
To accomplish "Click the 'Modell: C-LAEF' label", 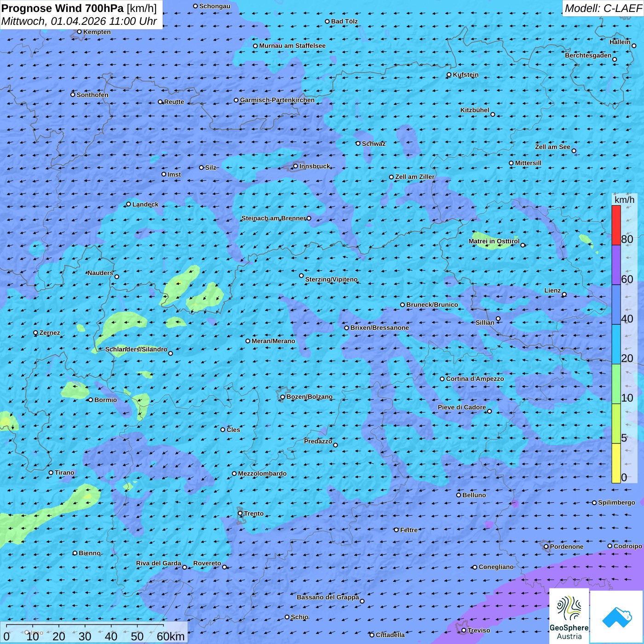I will tap(603, 8).
